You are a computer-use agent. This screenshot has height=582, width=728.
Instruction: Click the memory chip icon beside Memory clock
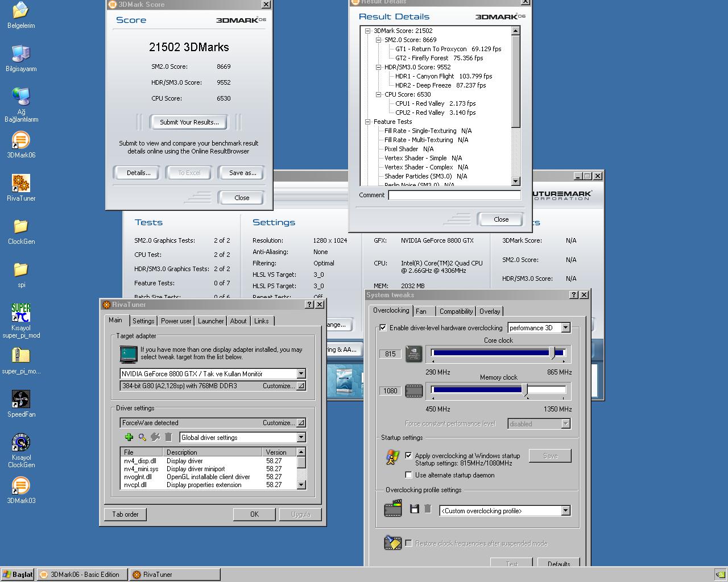click(x=413, y=390)
